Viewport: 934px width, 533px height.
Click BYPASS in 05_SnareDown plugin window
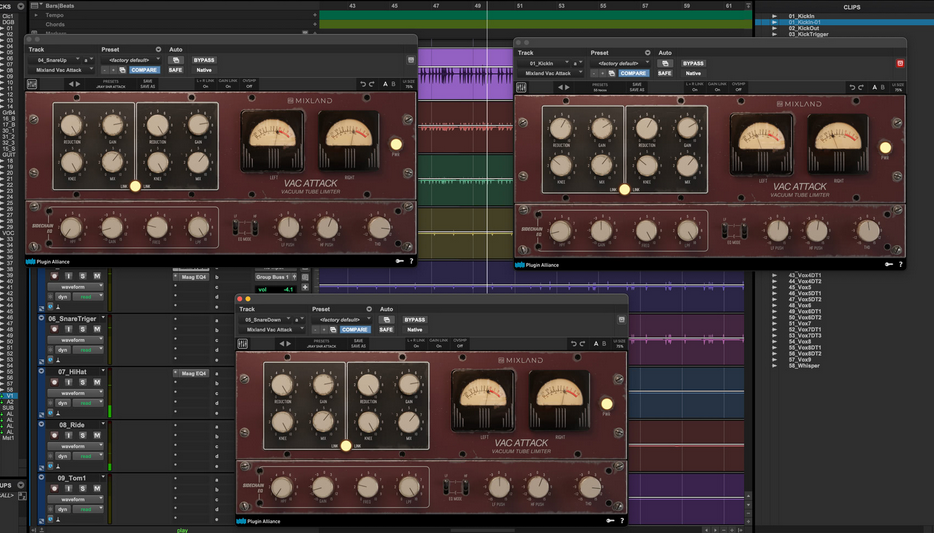click(415, 320)
